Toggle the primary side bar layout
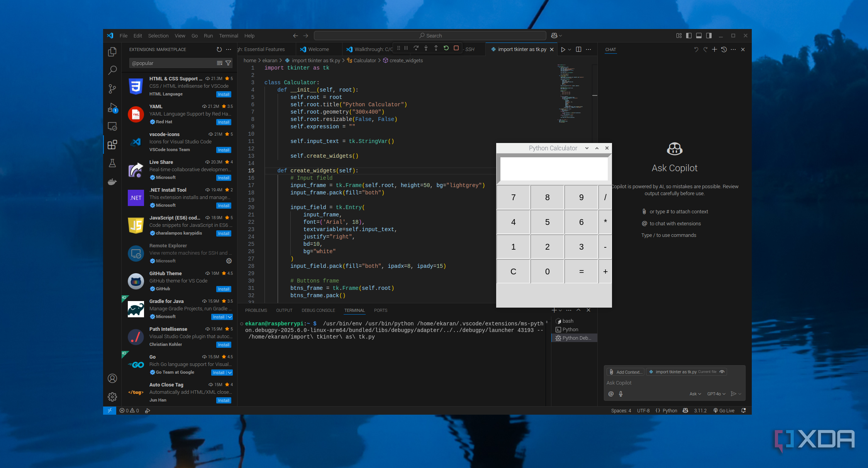This screenshot has height=468, width=868. click(689, 36)
